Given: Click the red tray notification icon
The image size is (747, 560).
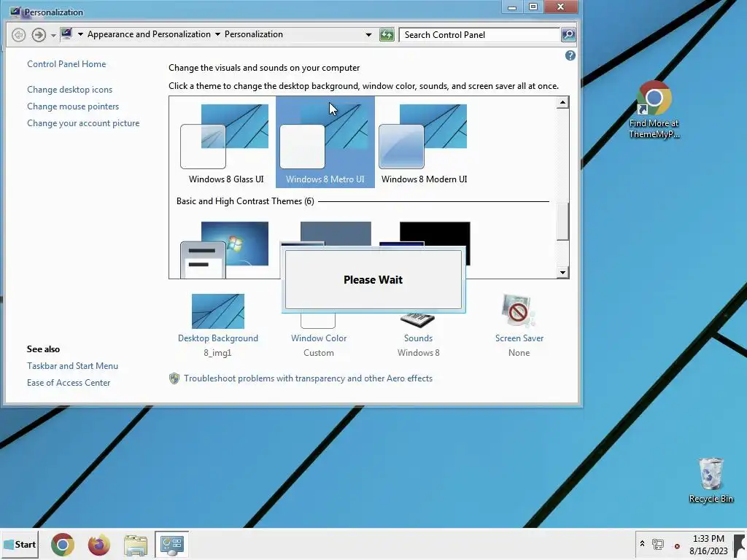Looking at the screenshot, I should [x=677, y=546].
